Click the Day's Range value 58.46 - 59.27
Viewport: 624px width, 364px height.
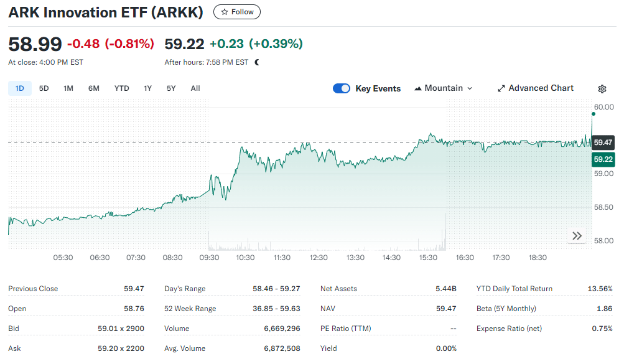point(277,289)
